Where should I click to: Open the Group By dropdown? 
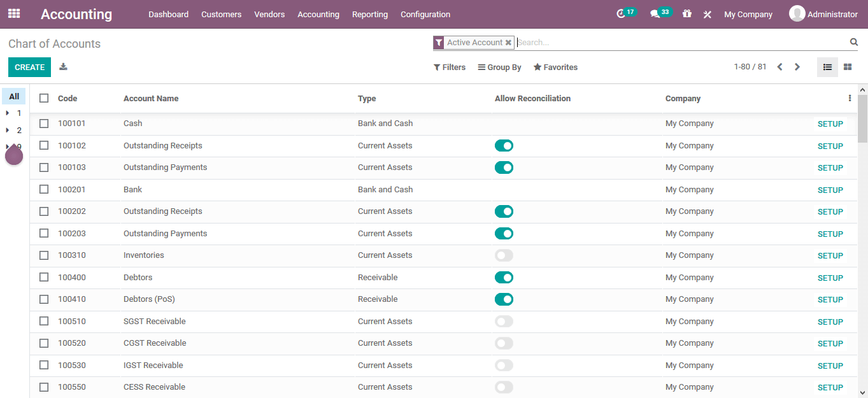pos(499,67)
